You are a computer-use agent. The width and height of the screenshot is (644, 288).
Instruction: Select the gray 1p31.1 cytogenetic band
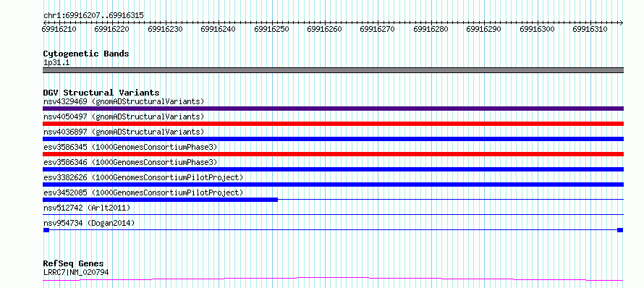pyautogui.click(x=333, y=70)
